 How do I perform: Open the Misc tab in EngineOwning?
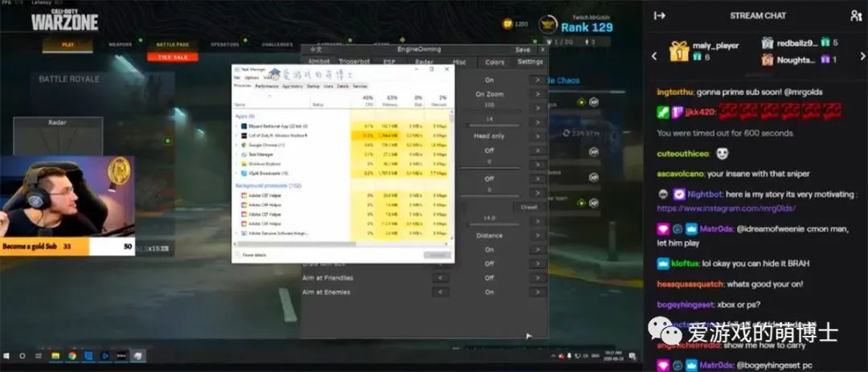click(460, 62)
